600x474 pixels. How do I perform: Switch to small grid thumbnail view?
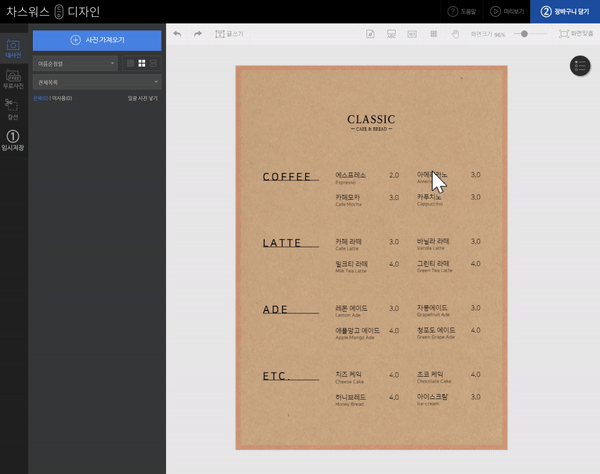130,64
